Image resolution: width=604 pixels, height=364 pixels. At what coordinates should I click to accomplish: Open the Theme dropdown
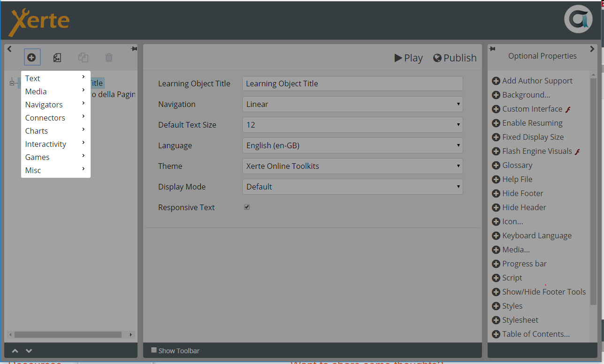tap(352, 166)
